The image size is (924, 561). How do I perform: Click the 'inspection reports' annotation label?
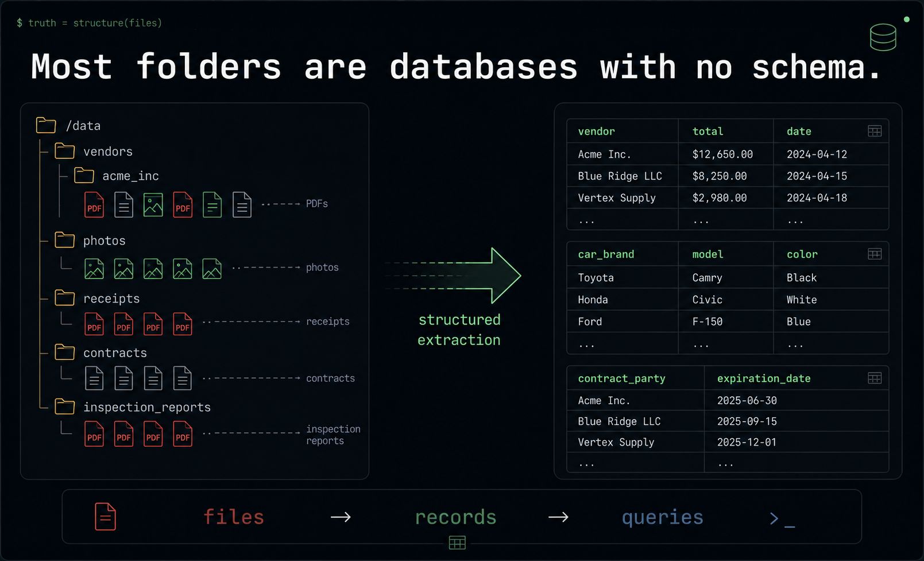coord(333,435)
